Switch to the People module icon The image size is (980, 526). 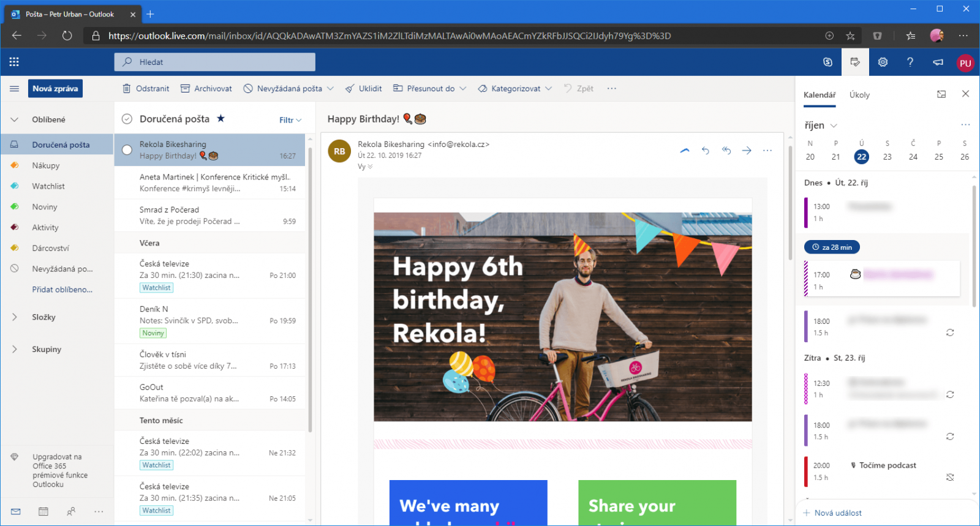(71, 511)
